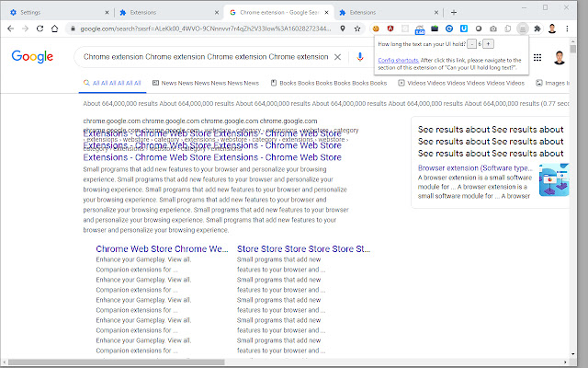Select the News results tab
Image resolution: width=588 pixels, height=368 pixels.
206,83
